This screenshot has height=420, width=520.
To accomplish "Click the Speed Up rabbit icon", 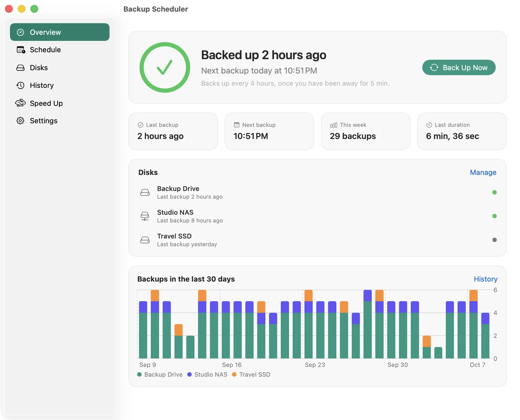I will tap(20, 103).
